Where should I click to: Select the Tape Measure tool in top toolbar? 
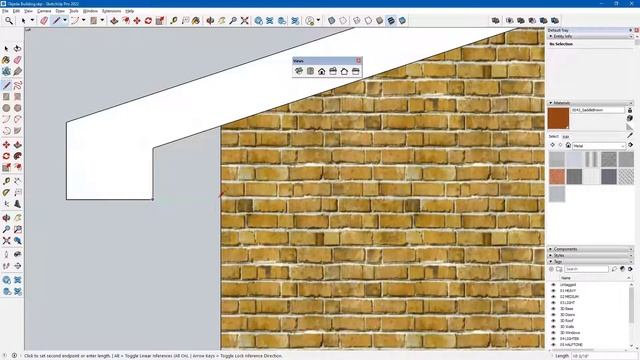[x=174, y=20]
